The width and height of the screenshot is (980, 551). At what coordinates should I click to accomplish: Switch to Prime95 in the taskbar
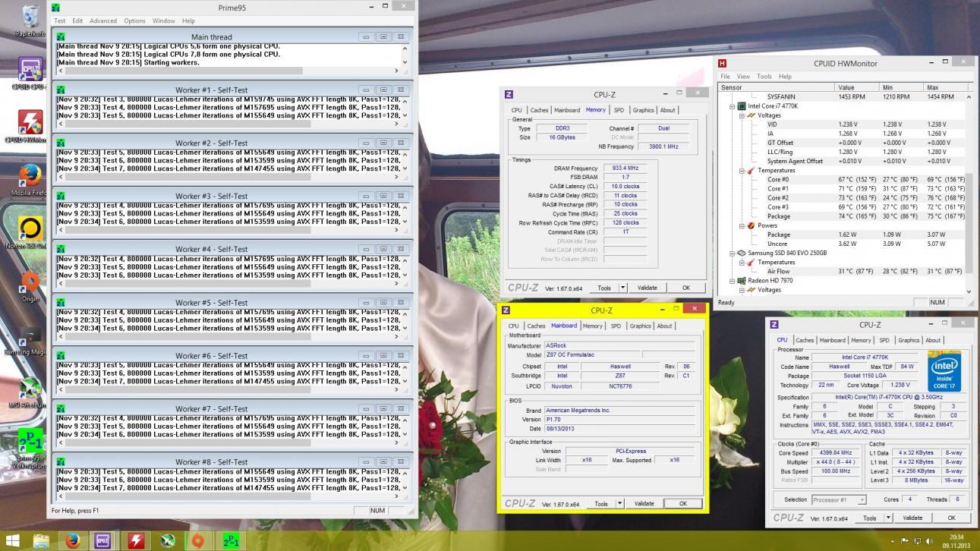(x=232, y=541)
